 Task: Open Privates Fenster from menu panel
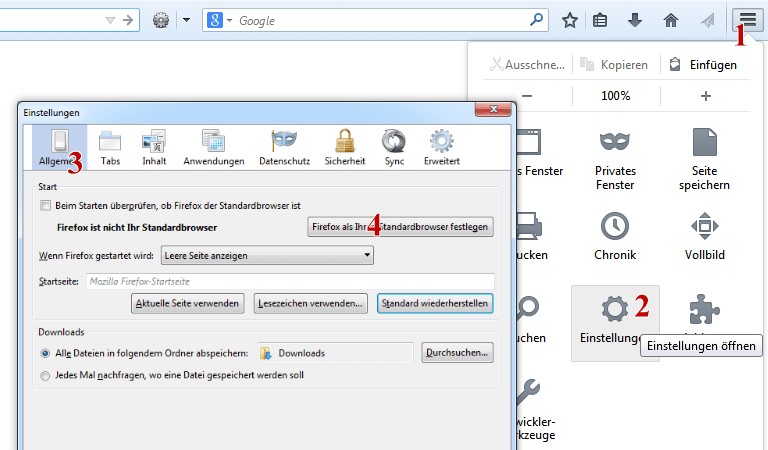615,159
